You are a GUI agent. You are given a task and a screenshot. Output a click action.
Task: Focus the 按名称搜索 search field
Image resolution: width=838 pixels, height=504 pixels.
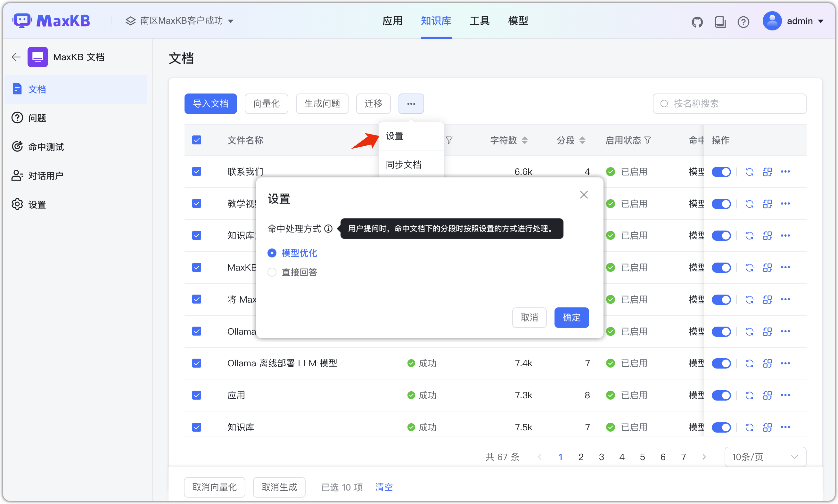(x=729, y=103)
